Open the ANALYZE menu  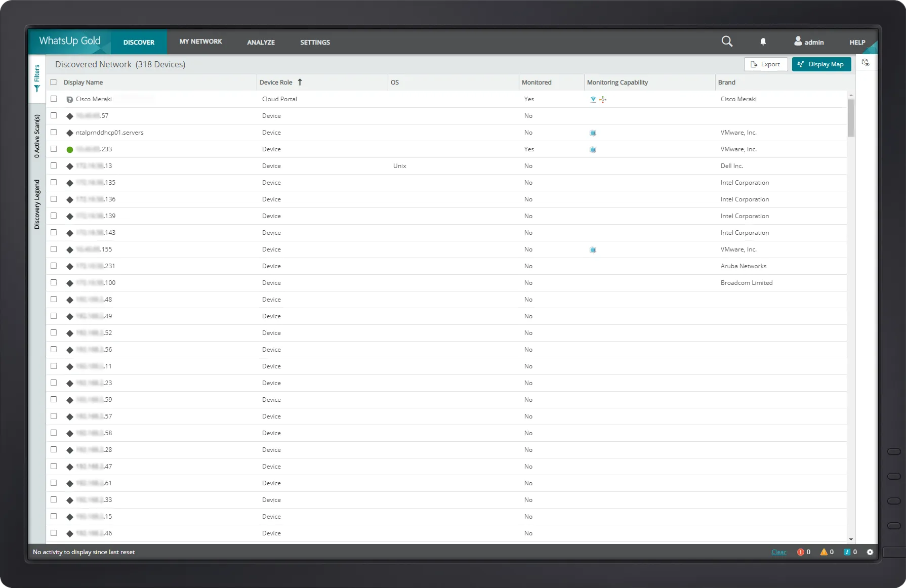(261, 42)
